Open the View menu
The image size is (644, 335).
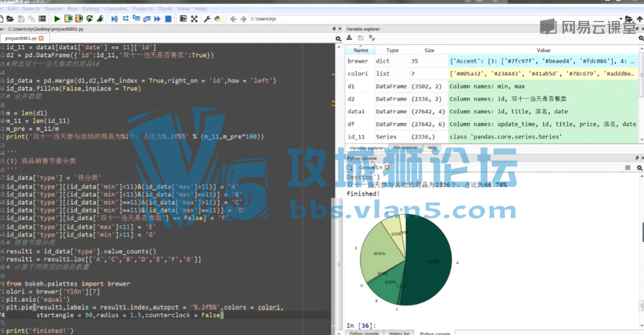(183, 8)
